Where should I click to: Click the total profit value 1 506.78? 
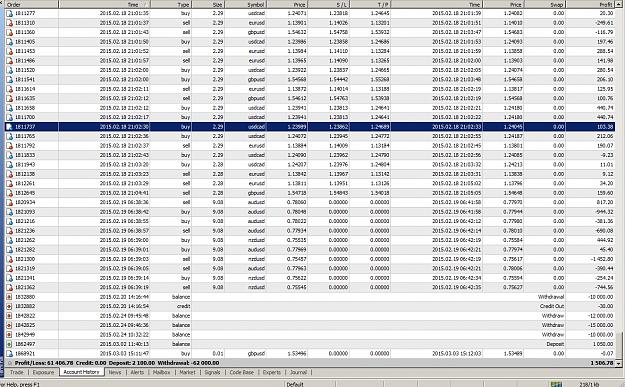pos(601,363)
